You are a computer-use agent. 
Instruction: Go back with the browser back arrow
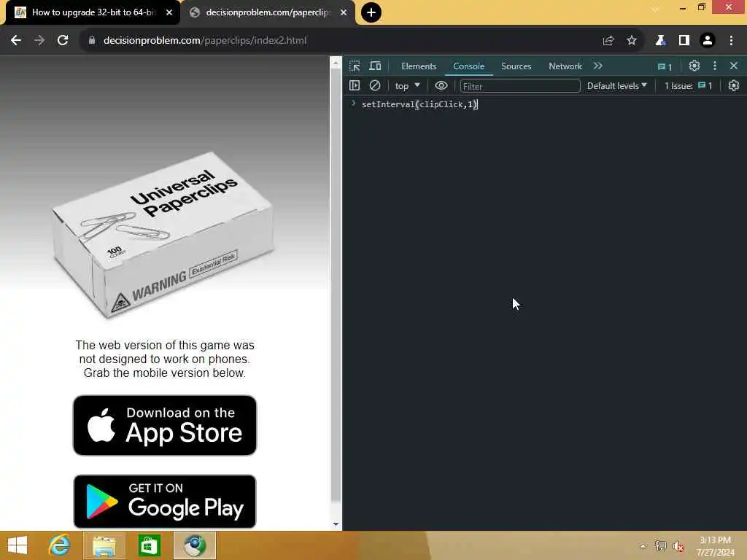pyautogui.click(x=16, y=41)
